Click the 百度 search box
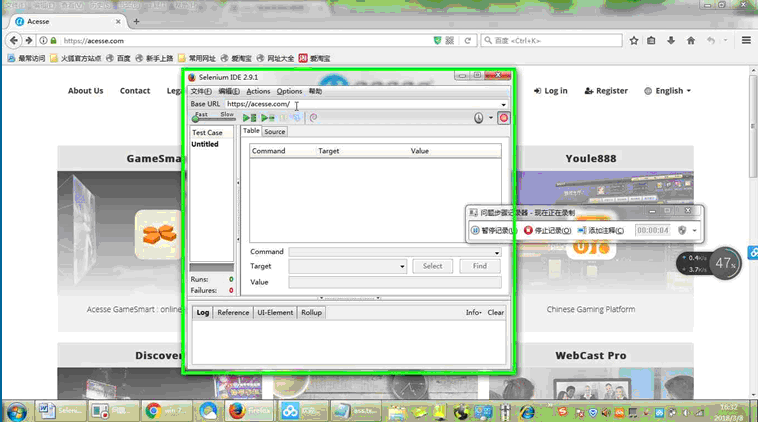The height and width of the screenshot is (422, 758). 552,41
